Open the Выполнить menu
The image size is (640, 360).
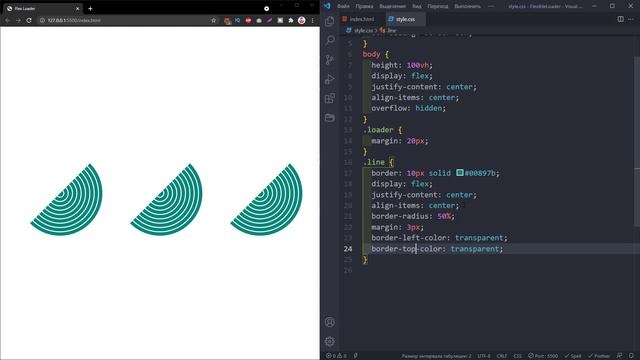pyautogui.click(x=467, y=6)
